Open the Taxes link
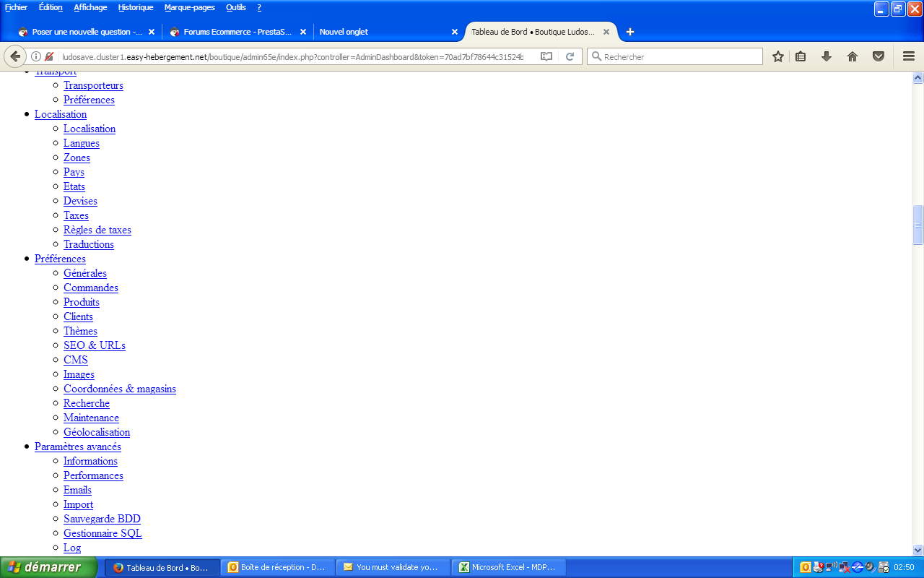 [76, 215]
